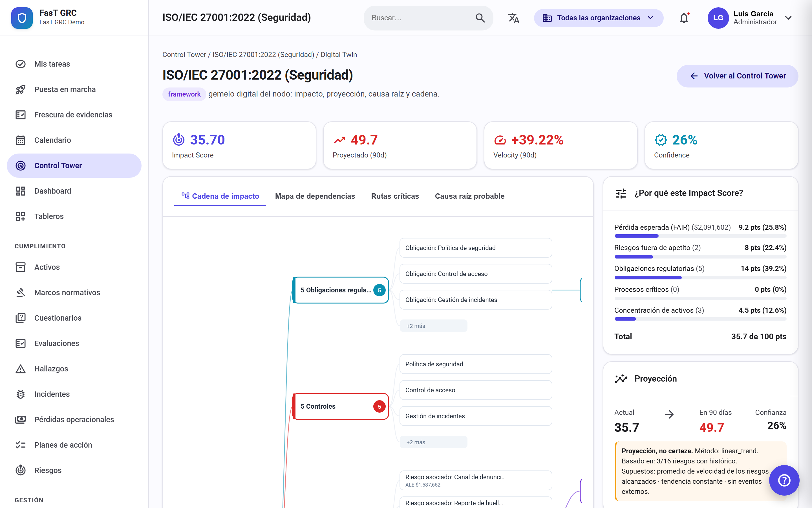The width and height of the screenshot is (812, 508).
Task: Click the framework tag chip
Action: [184, 94]
